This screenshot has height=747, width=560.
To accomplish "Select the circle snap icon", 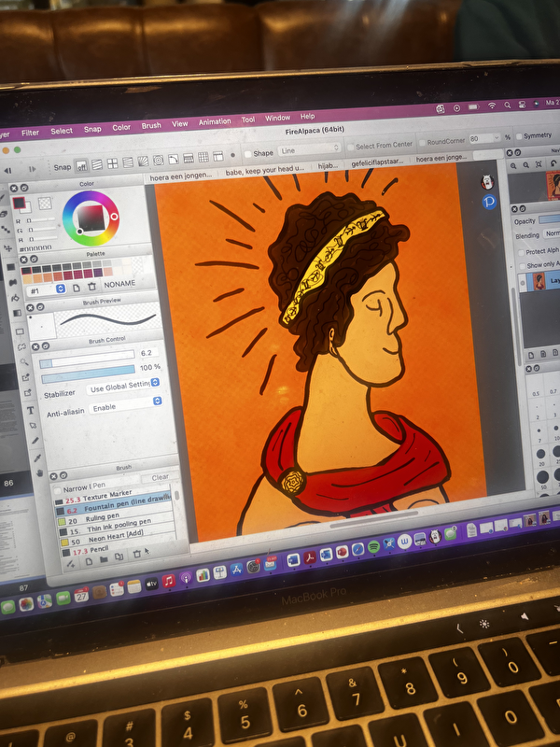I will point(158,160).
